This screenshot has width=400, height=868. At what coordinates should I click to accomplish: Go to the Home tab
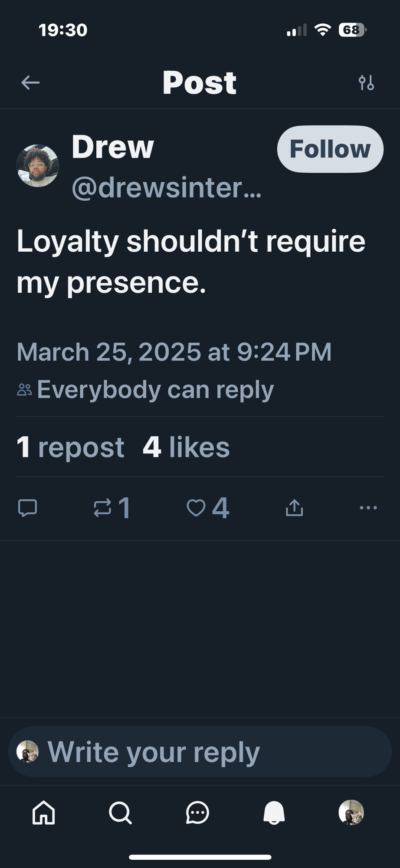(x=44, y=812)
